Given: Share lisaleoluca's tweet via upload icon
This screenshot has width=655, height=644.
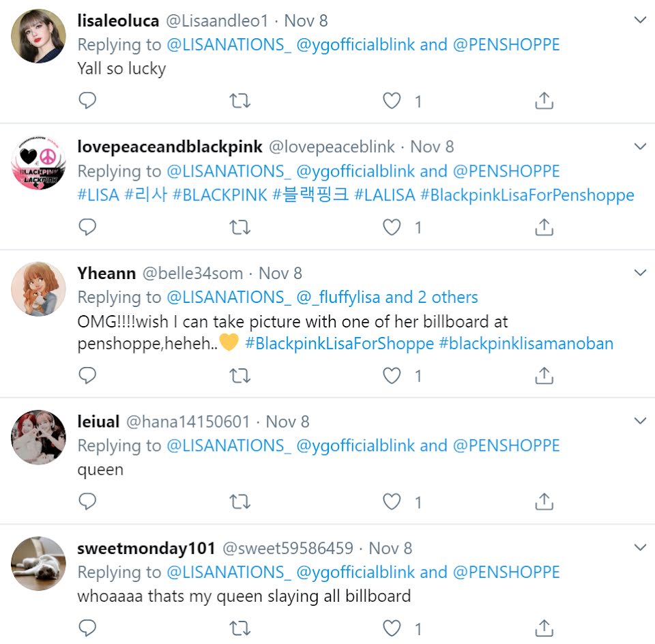Looking at the screenshot, I should click(544, 101).
